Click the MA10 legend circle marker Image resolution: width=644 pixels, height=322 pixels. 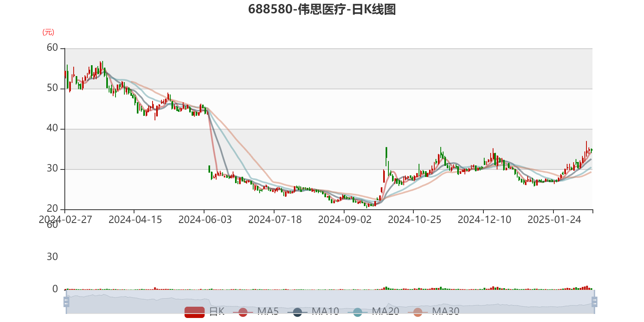(297, 312)
